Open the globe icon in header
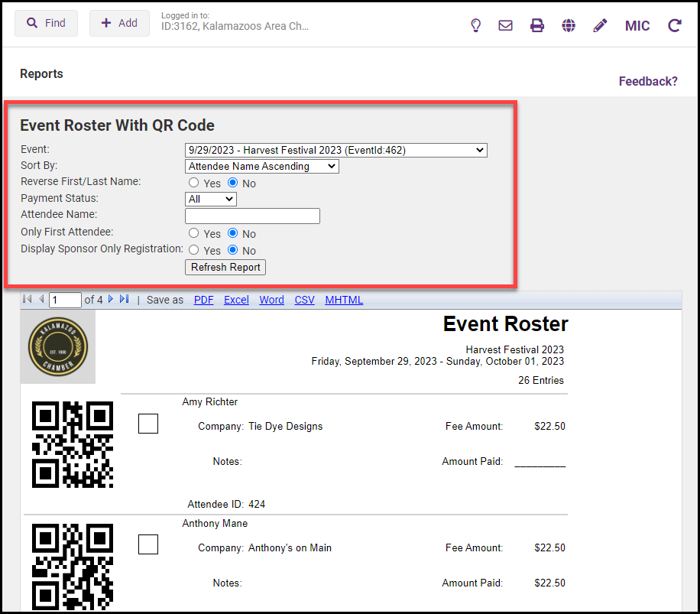 click(568, 25)
